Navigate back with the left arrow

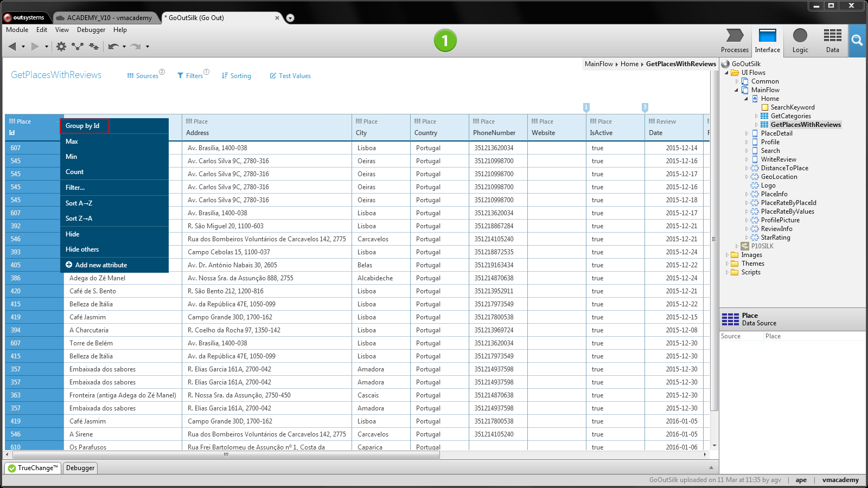click(x=12, y=47)
